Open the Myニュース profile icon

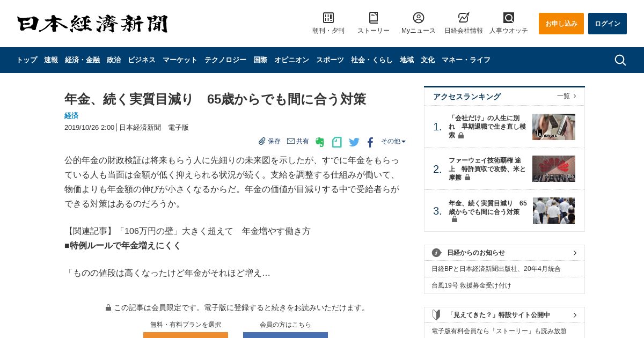[x=419, y=18]
